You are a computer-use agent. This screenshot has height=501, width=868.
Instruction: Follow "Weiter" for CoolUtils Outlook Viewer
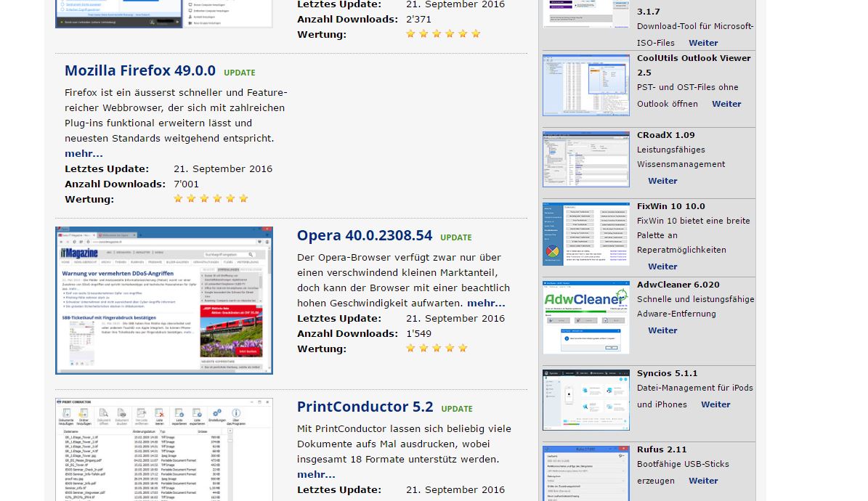click(x=726, y=104)
